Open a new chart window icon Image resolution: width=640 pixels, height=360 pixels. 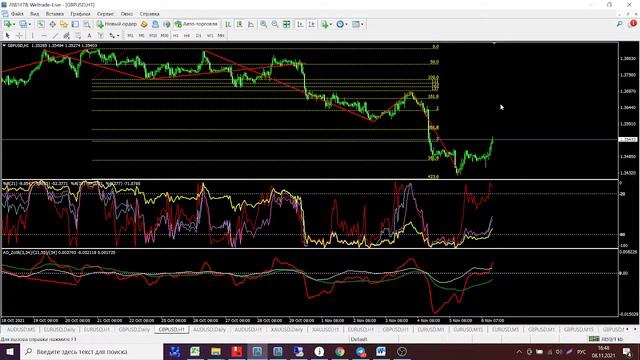7,24
